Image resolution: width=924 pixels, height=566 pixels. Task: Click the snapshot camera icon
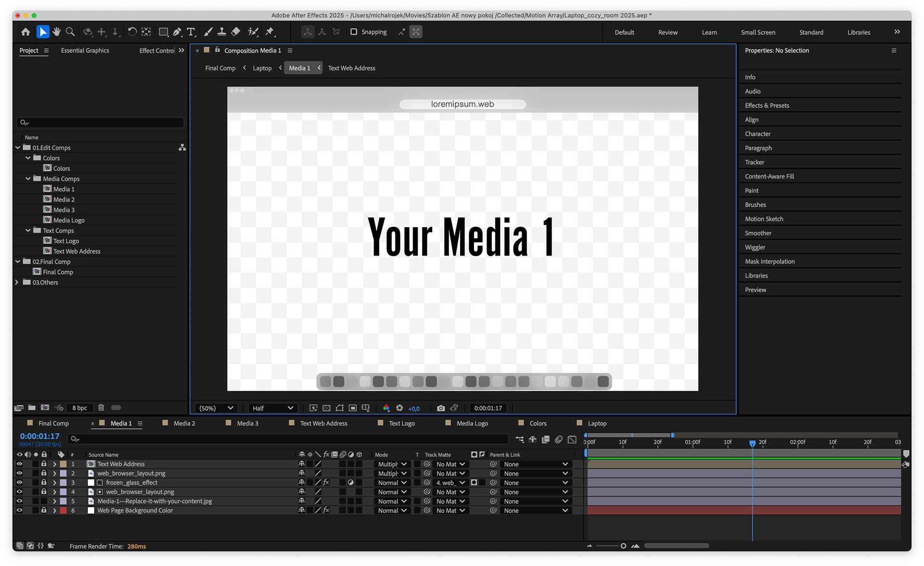(x=440, y=408)
